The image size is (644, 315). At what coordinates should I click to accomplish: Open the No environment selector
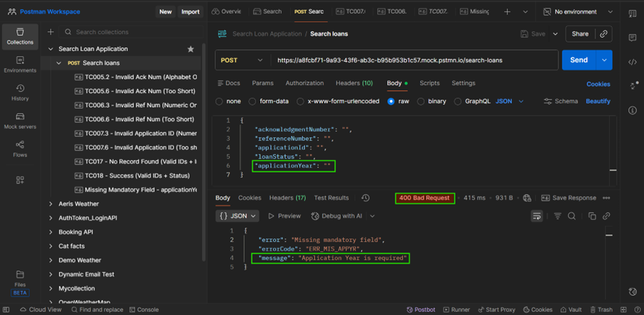tap(578, 12)
